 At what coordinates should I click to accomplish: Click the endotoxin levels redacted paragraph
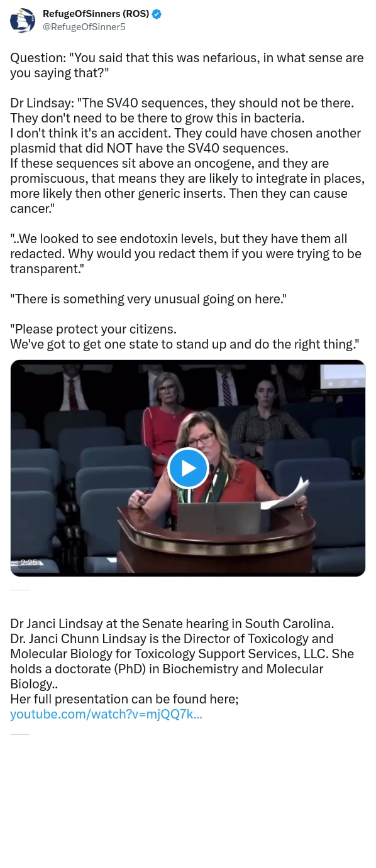(185, 254)
